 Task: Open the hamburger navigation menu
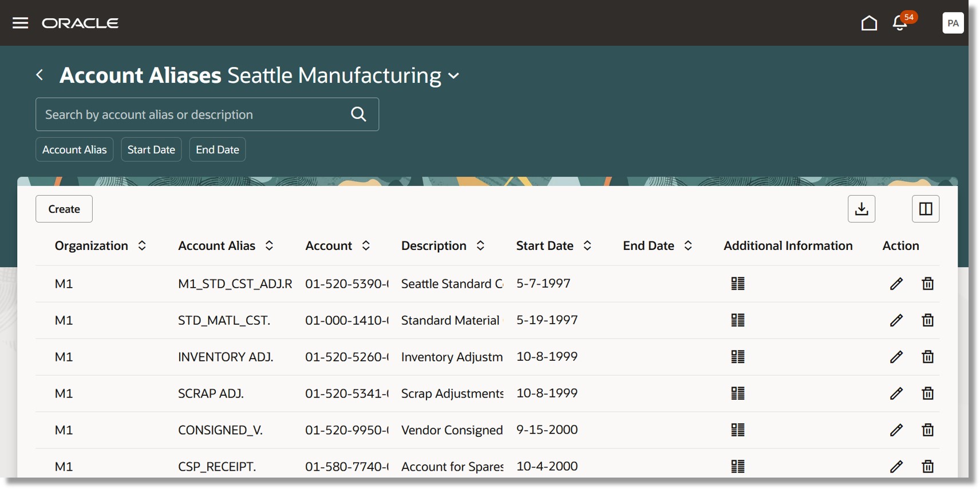(21, 23)
